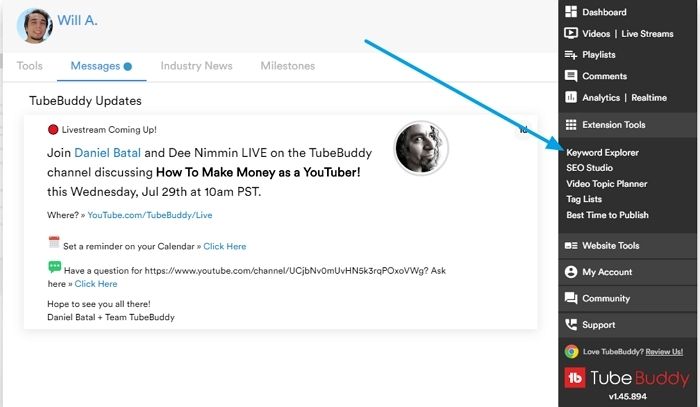Screen dimensions: 700x407
Task: Click the TubeBuddy Updates heading
Action: tap(85, 101)
